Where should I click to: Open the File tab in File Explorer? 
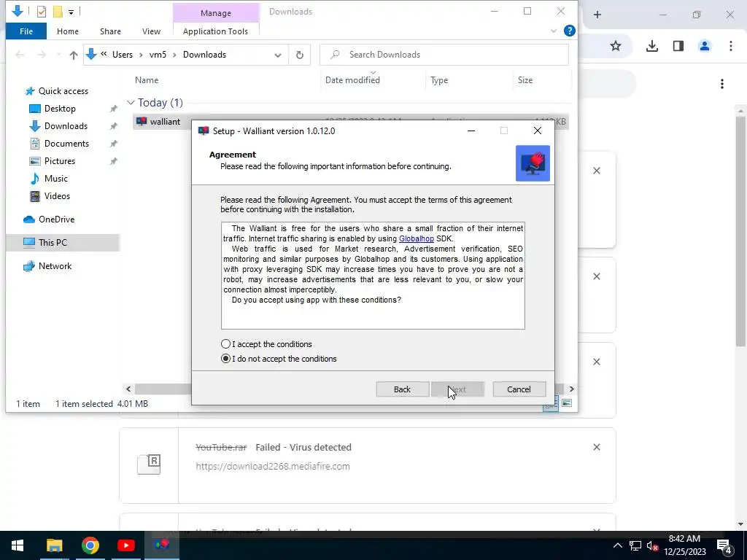pyautogui.click(x=26, y=31)
